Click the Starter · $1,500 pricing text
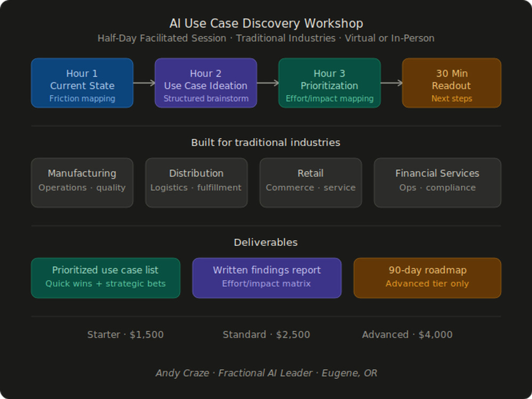 126,335
